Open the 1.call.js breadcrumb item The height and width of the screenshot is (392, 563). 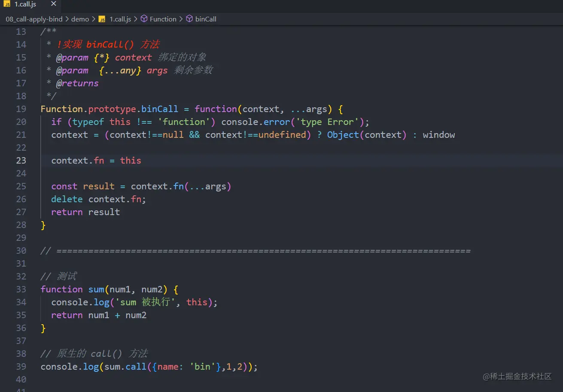[120, 19]
